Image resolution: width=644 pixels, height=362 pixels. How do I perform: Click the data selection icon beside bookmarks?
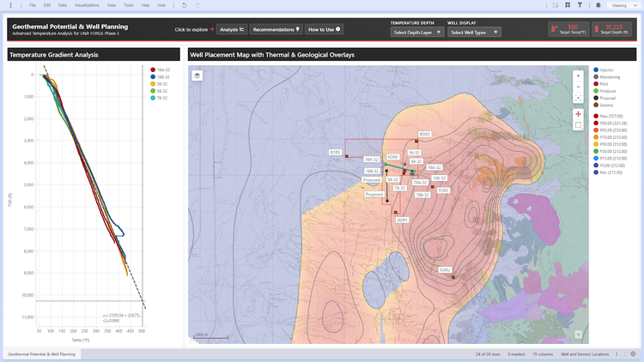coord(556,5)
